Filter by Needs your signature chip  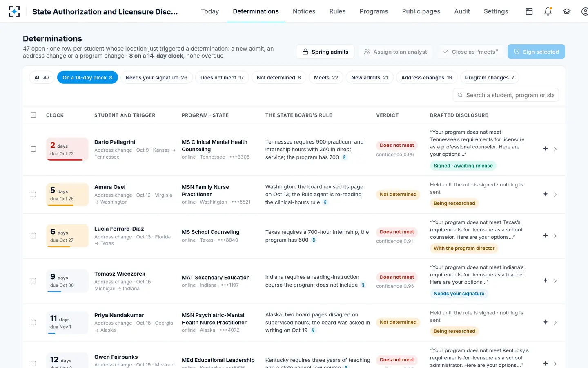(156, 78)
